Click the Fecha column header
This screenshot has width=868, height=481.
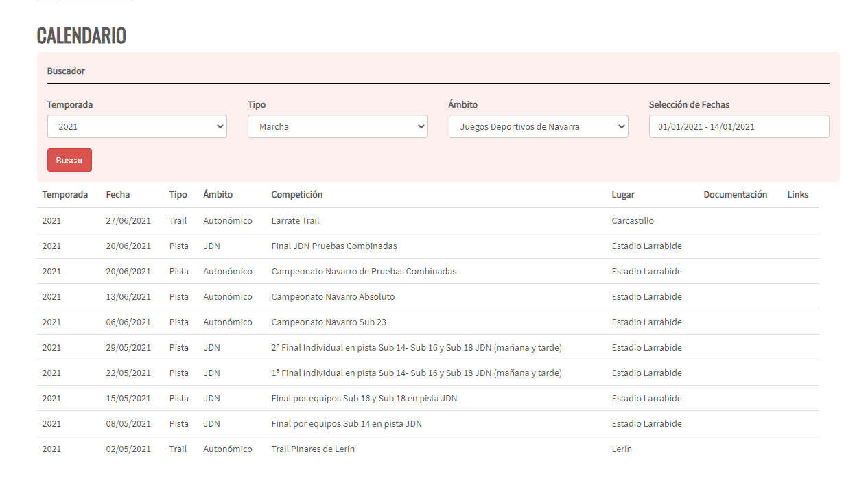tap(117, 195)
